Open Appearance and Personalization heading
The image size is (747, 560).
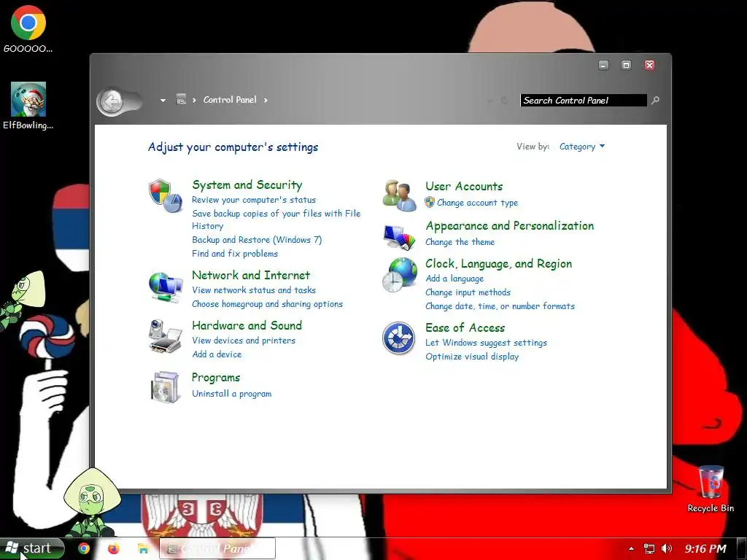(x=510, y=226)
